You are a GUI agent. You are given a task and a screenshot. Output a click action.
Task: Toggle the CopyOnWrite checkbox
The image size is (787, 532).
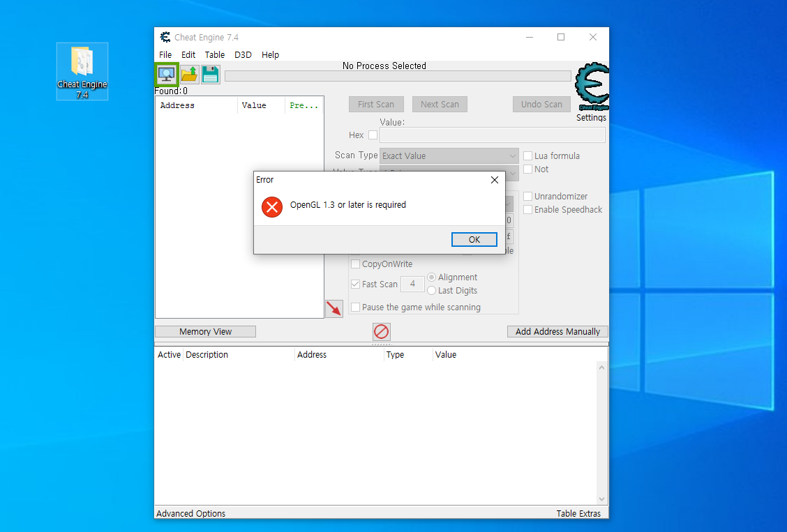(x=355, y=264)
